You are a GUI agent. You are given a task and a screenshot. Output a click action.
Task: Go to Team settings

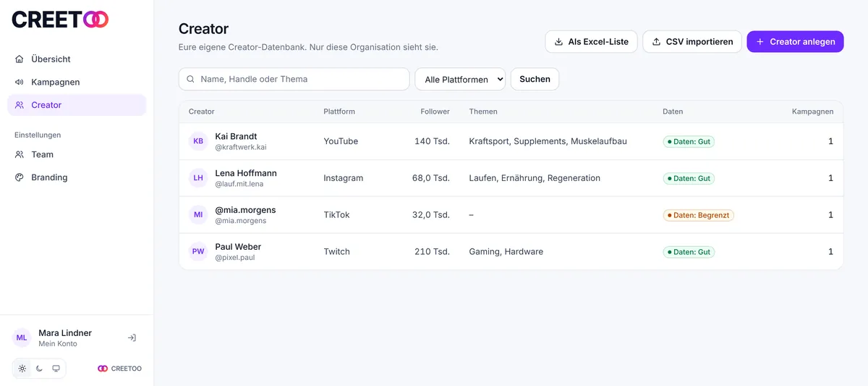click(x=77, y=154)
